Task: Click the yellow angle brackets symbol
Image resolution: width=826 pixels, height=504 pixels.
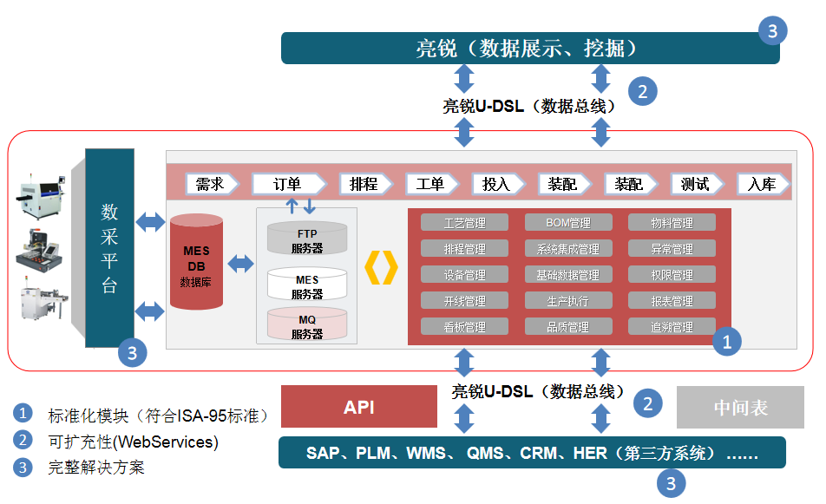Action: (x=381, y=268)
